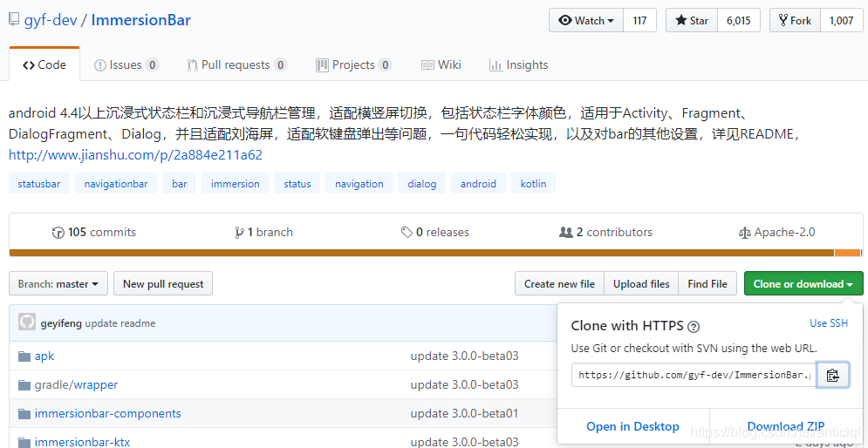The width and height of the screenshot is (868, 448).
Task: Click the New pull request button
Action: tap(163, 284)
